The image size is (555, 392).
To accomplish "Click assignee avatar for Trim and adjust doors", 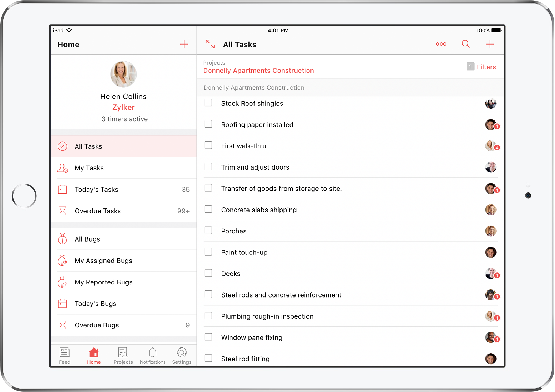I will 491,167.
